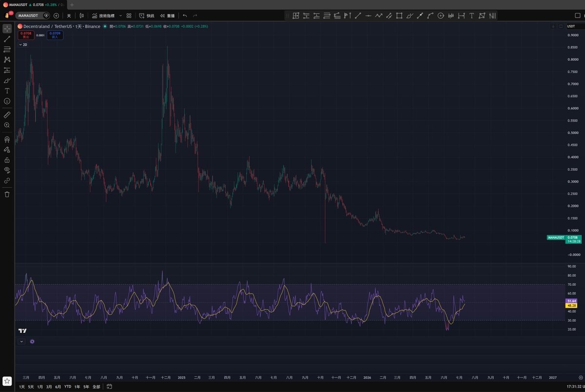
Task: Switch to the MANAUSDT browser tab
Action: click(x=33, y=4)
